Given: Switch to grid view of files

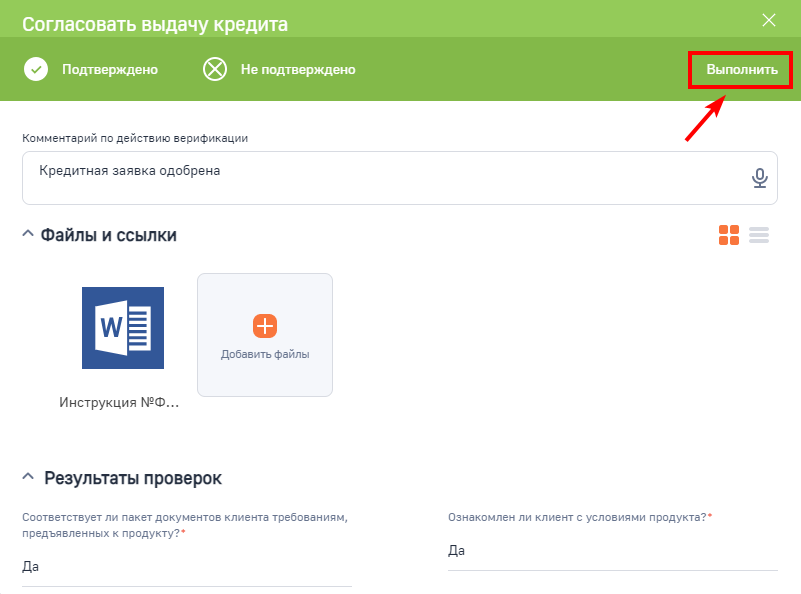Looking at the screenshot, I should [729, 235].
